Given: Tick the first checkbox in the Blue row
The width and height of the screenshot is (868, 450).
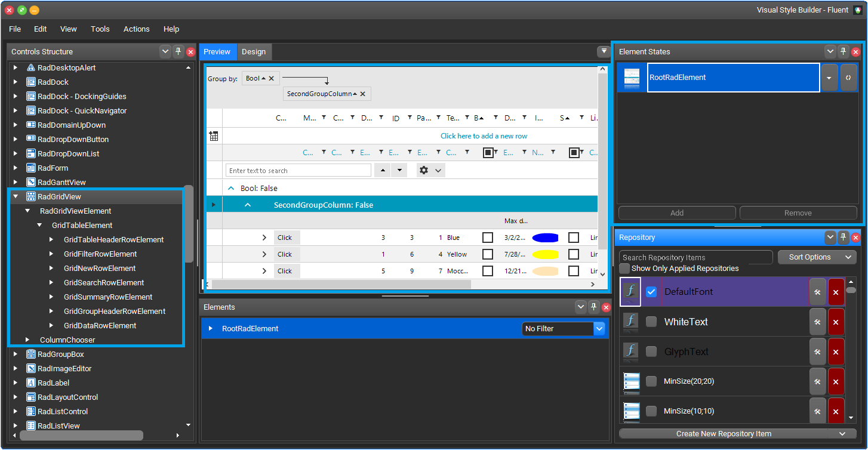Looking at the screenshot, I should tap(488, 238).
